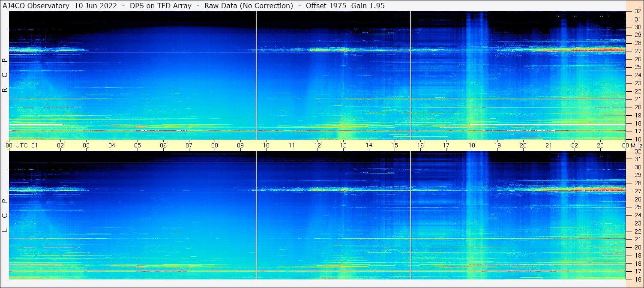Click the '21' MHz tick of RCP panel
This screenshot has height=288, width=644.
tap(637, 99)
